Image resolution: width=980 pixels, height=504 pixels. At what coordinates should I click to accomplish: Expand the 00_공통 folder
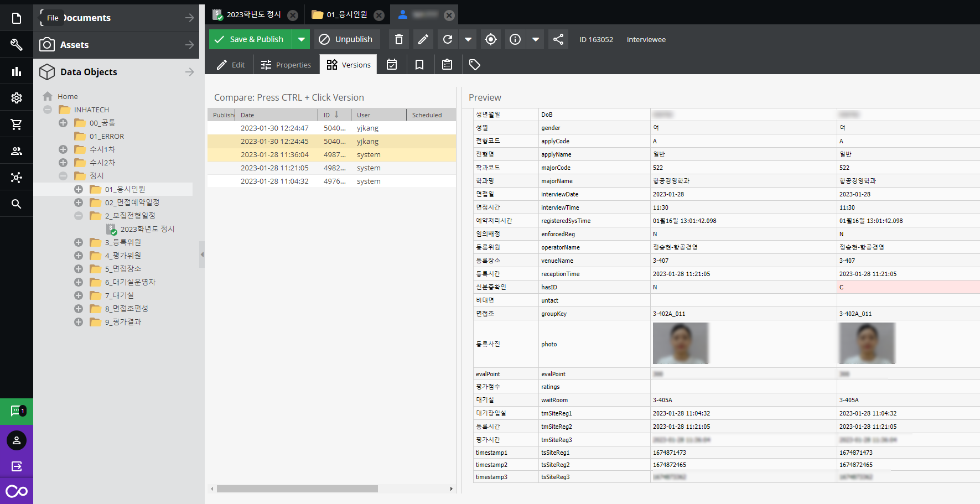(63, 123)
